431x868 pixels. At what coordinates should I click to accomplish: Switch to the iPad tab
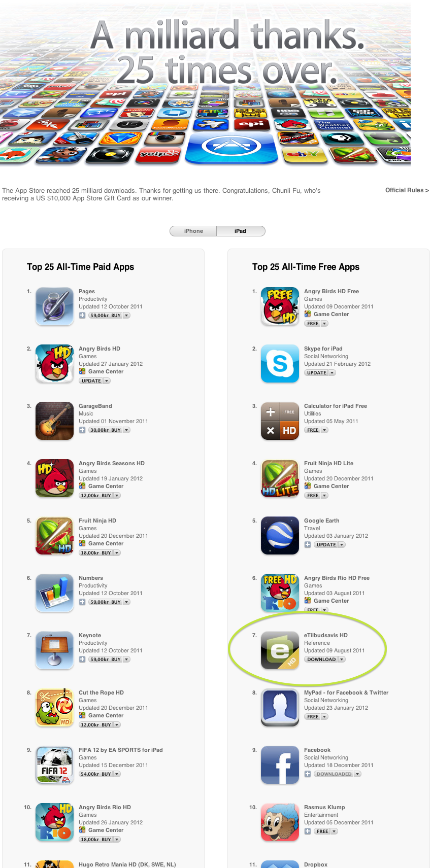pos(241,231)
